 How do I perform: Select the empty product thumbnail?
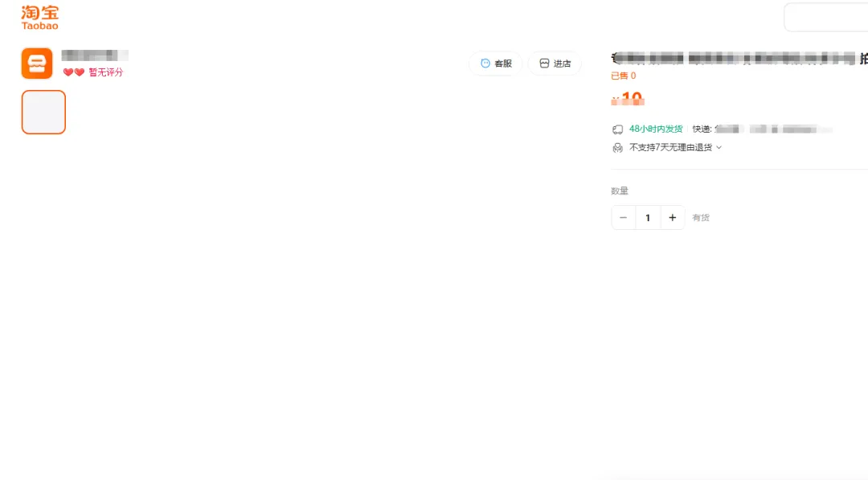[x=43, y=112]
